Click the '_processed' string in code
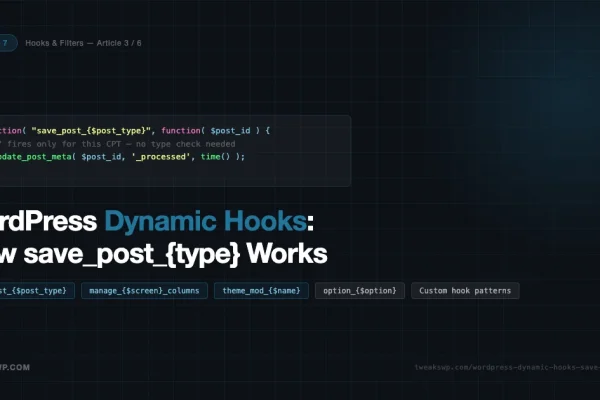The height and width of the screenshot is (400, 600). [161, 157]
